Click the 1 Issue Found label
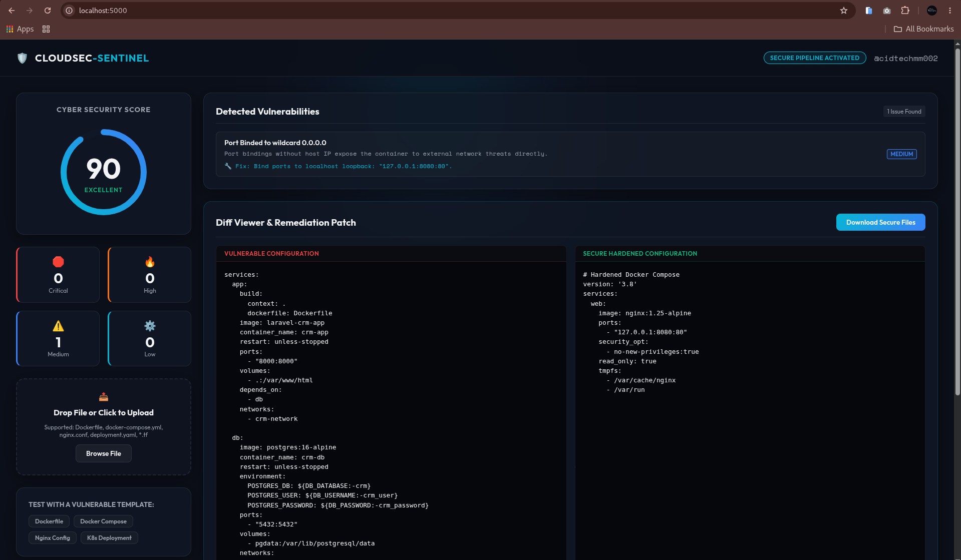The height and width of the screenshot is (560, 961). pos(904,112)
